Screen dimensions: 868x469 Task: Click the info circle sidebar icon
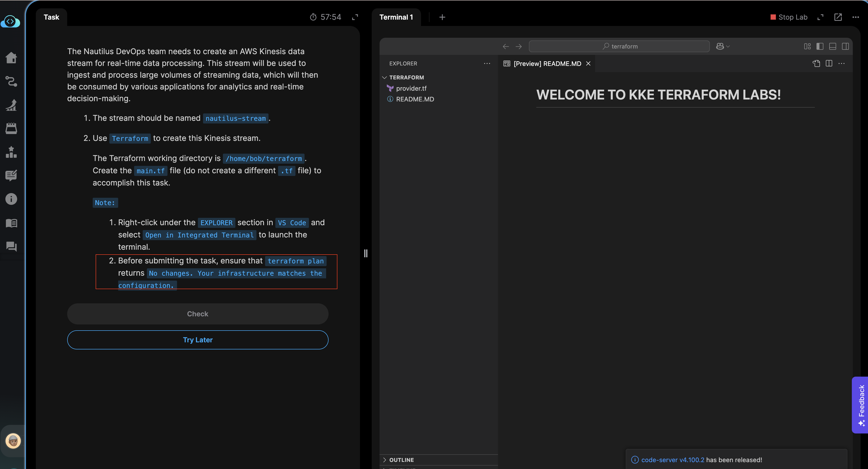point(11,199)
